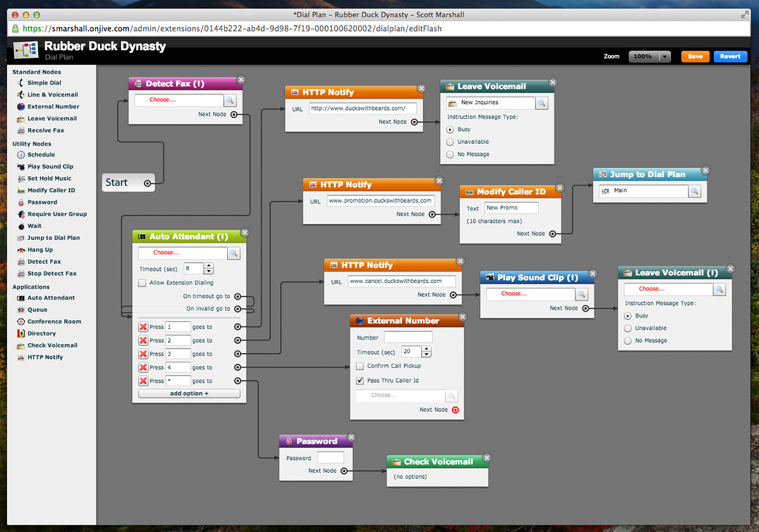This screenshot has width=759, height=532.
Task: Delete the Press * option row
Action: point(143,381)
